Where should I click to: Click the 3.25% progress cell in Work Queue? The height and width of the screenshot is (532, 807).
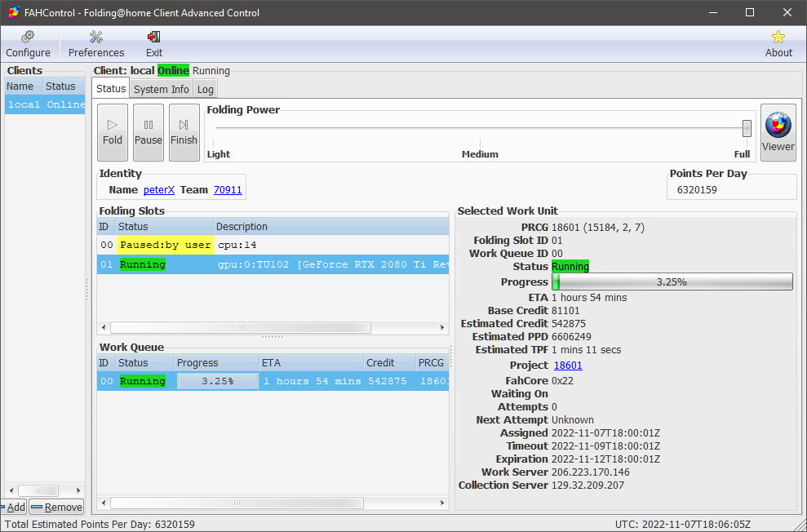(218, 381)
